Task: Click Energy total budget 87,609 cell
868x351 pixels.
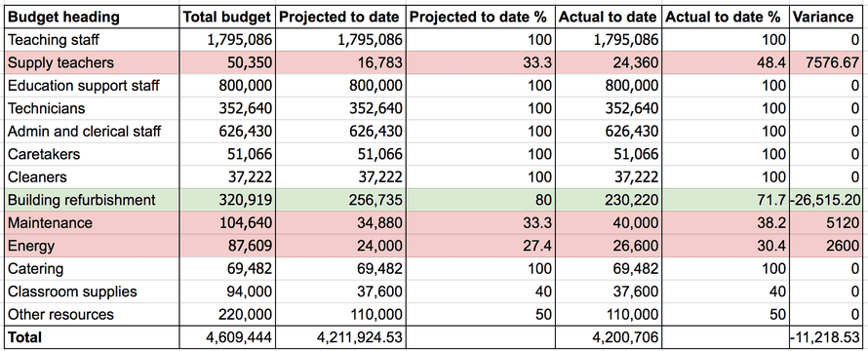Action: 227,246
